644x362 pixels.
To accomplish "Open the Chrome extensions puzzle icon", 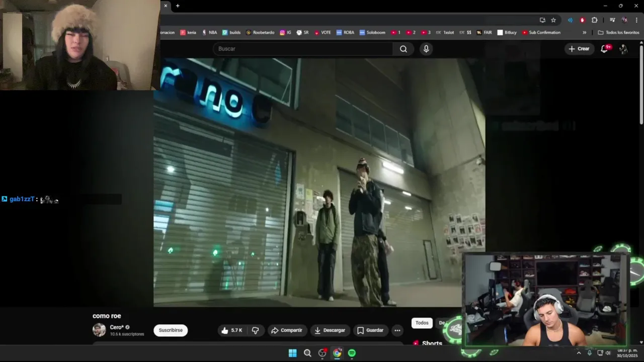I will pos(595,20).
